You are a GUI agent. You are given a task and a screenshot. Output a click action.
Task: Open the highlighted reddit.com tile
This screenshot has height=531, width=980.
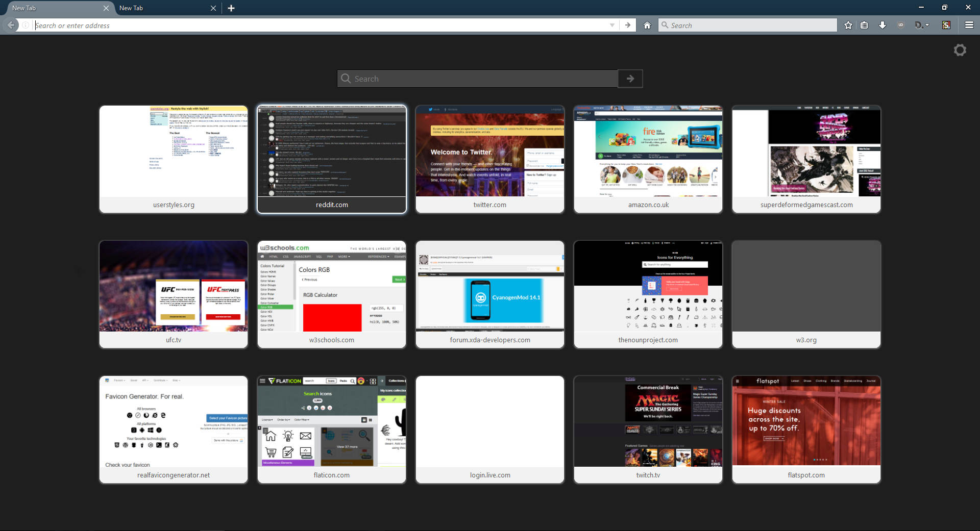click(332, 159)
